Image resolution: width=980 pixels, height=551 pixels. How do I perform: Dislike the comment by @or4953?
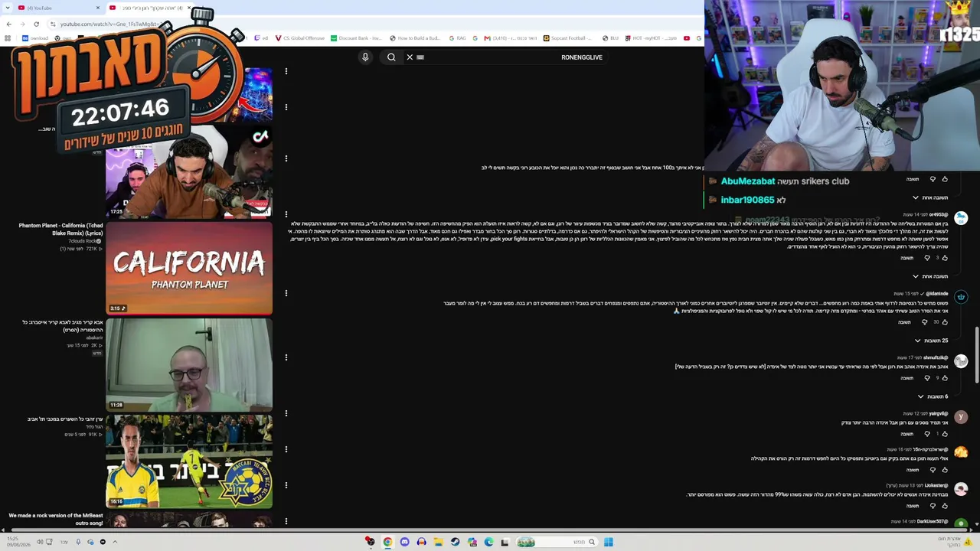point(927,258)
